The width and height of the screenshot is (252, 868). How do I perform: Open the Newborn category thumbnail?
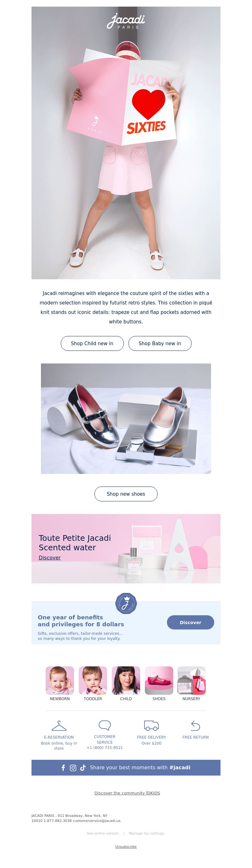(x=60, y=680)
